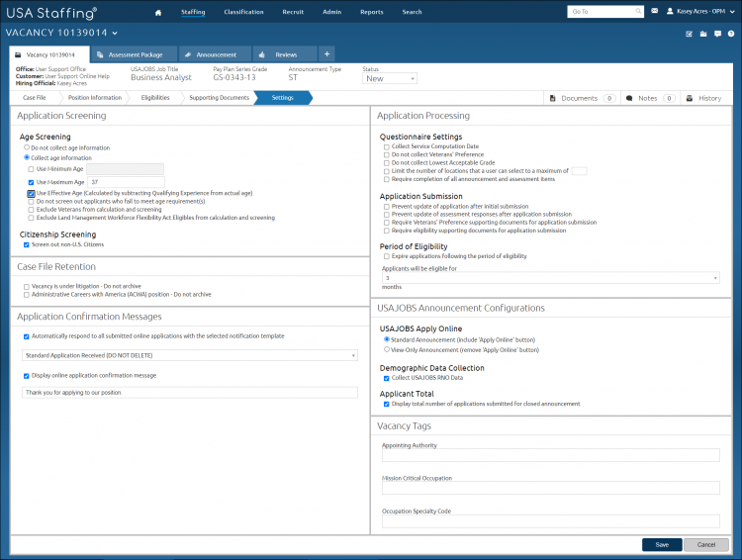Open the Classification menu
This screenshot has width=742, height=560.
(243, 12)
